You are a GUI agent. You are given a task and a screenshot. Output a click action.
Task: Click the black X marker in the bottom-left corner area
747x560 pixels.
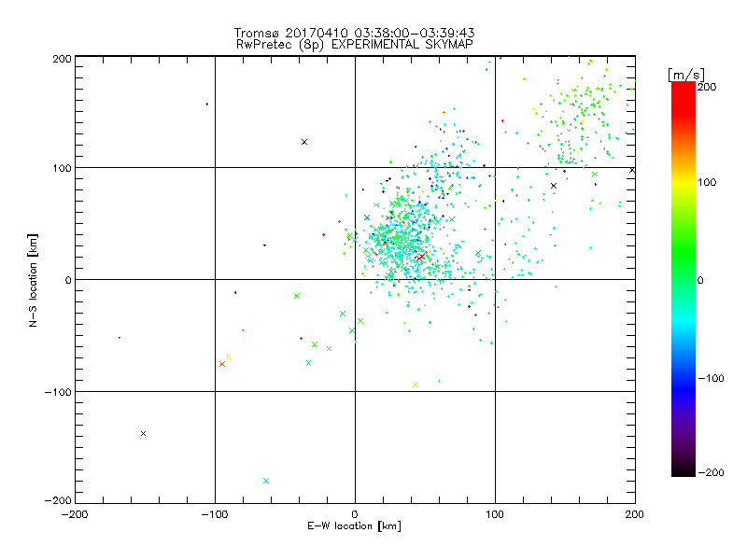click(144, 433)
